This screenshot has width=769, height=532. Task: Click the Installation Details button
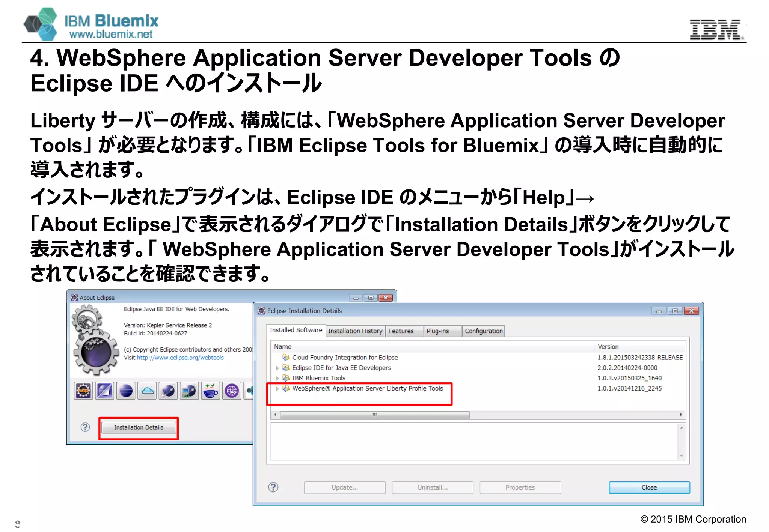pos(139,427)
